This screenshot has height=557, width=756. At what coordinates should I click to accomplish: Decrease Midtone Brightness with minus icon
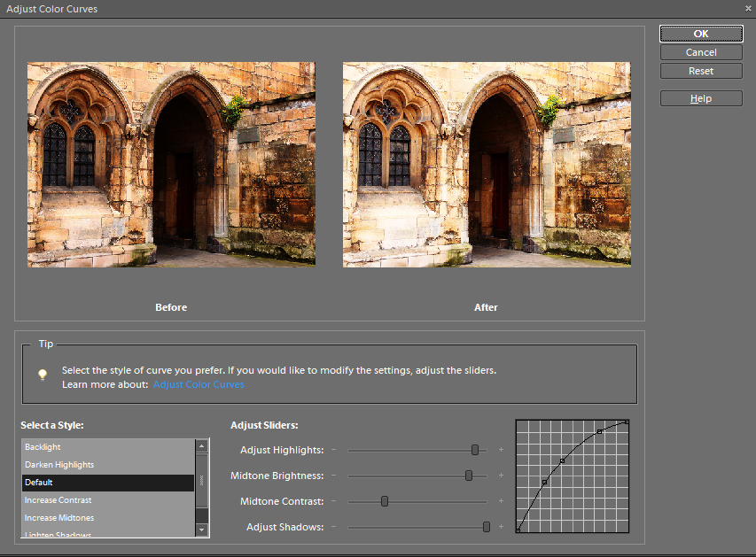(x=333, y=476)
